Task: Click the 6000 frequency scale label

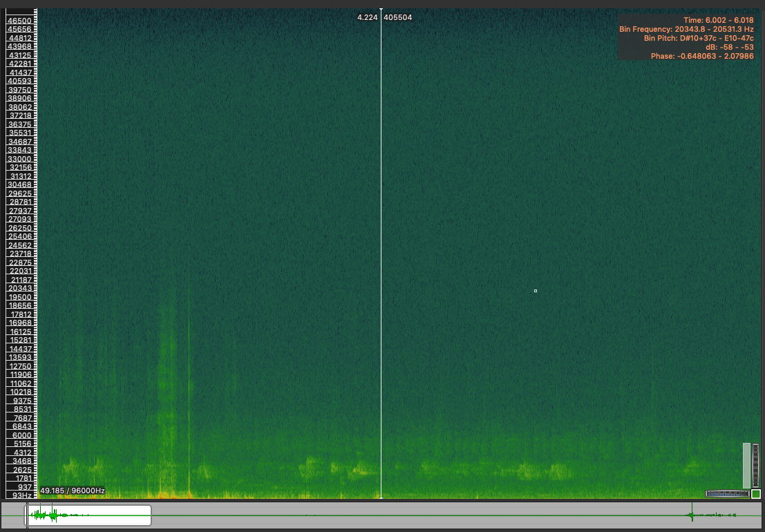Action: coord(22,435)
